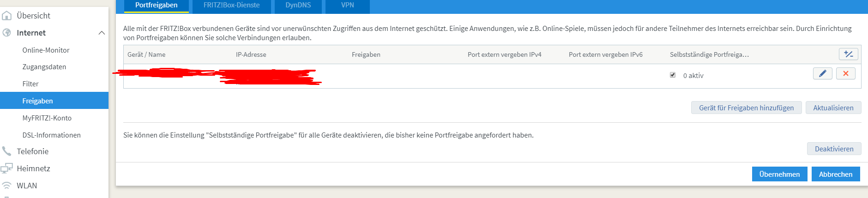
Task: Click the table column settings icon
Action: [x=848, y=54]
